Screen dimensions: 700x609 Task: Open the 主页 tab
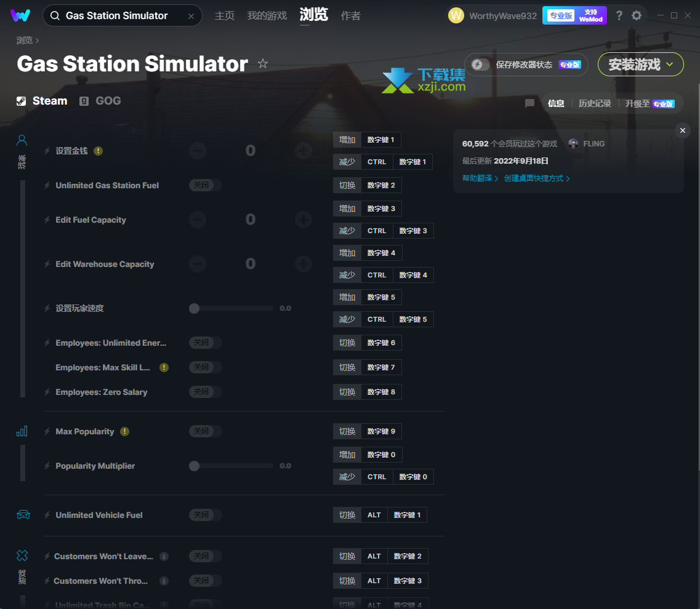[225, 16]
